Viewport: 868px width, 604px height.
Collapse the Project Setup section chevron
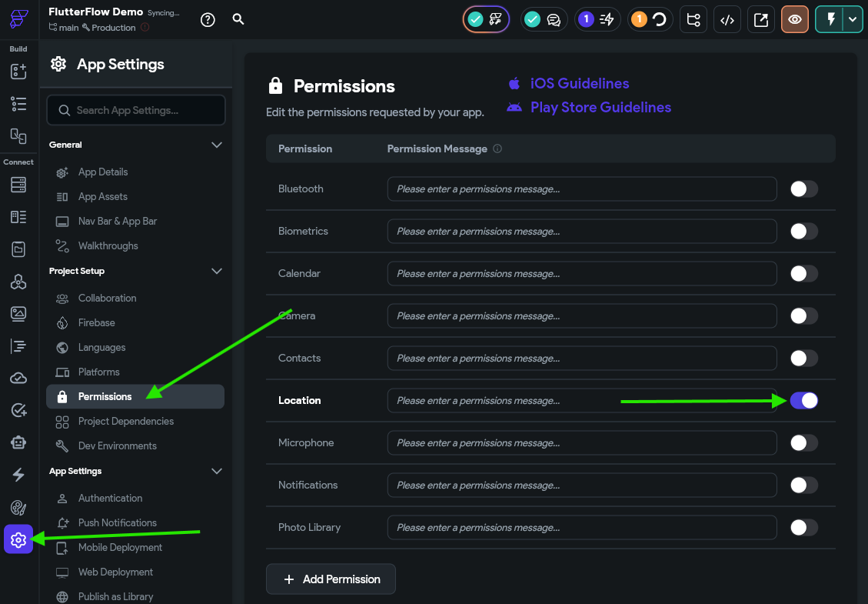coord(217,271)
